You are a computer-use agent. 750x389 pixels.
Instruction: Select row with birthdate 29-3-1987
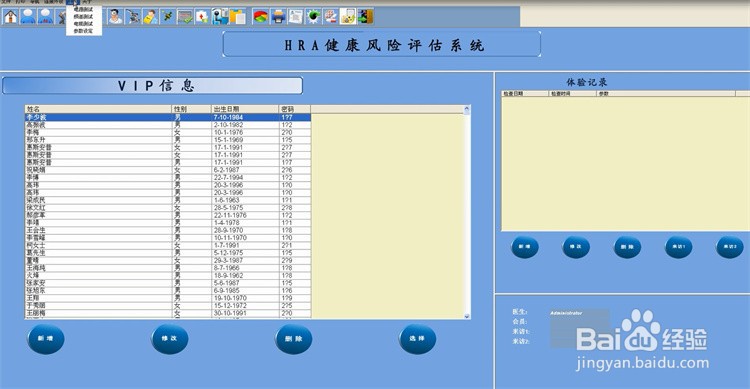(167, 260)
